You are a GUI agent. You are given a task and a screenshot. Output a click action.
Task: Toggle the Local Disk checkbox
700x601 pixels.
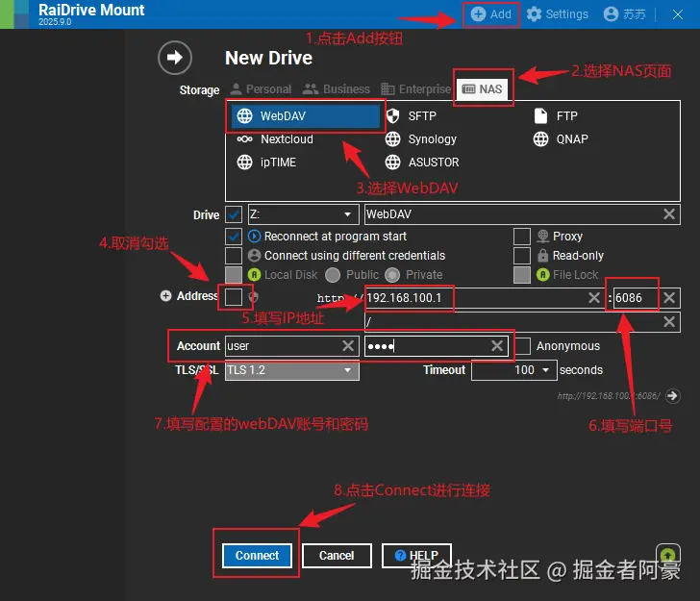pyautogui.click(x=234, y=275)
